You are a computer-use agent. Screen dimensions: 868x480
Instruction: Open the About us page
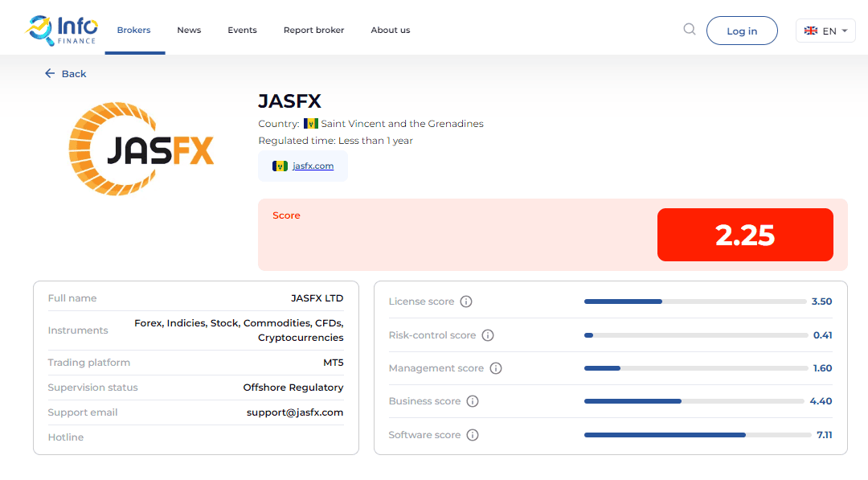(391, 30)
